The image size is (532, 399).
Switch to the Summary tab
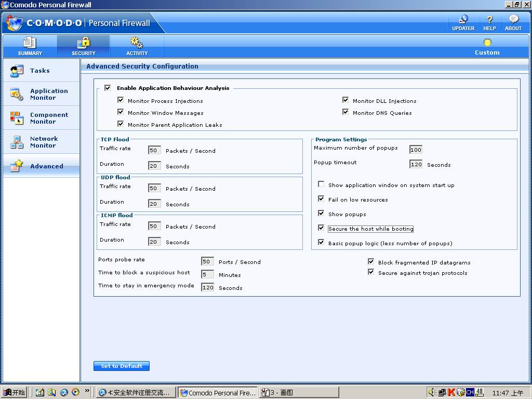coord(30,46)
